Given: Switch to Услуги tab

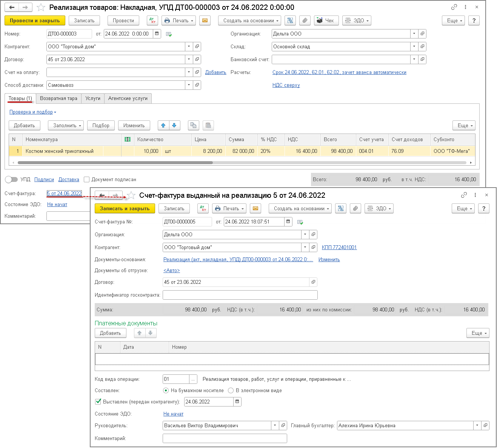Looking at the screenshot, I should pyautogui.click(x=93, y=99).
